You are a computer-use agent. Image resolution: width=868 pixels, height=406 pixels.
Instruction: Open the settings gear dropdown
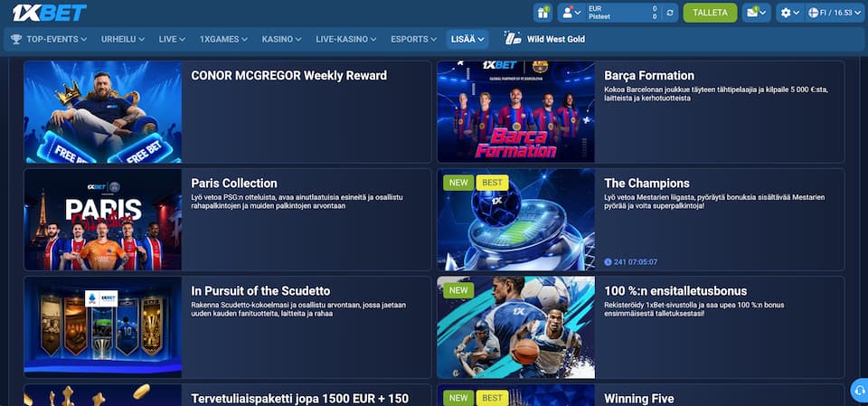click(x=790, y=13)
